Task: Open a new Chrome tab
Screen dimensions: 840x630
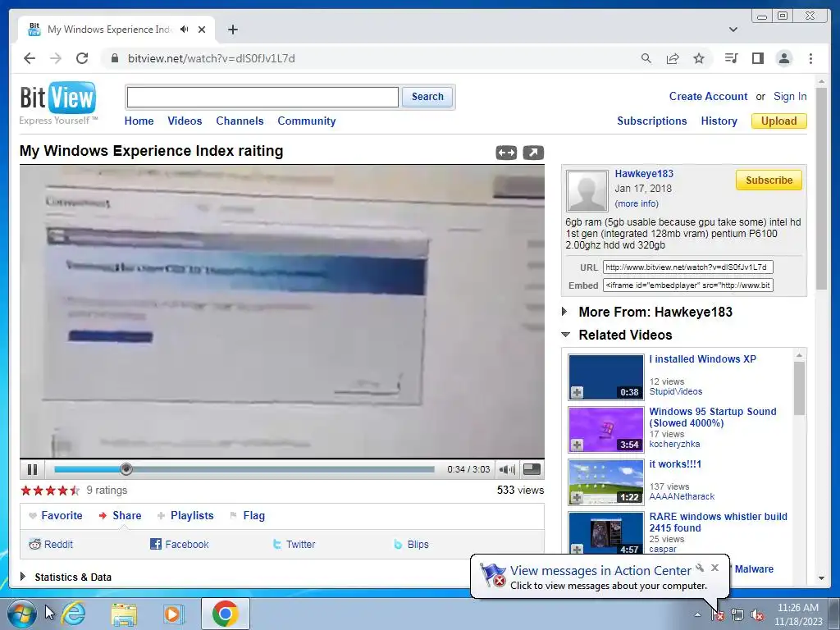Action: click(232, 30)
